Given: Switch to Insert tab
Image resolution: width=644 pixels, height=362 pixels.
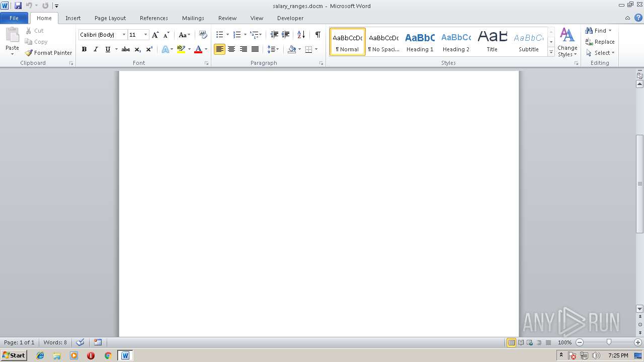Looking at the screenshot, I should pyautogui.click(x=73, y=18).
